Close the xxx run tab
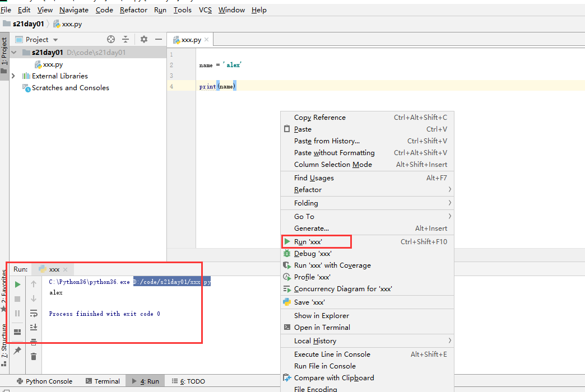585x392 pixels. (66, 269)
